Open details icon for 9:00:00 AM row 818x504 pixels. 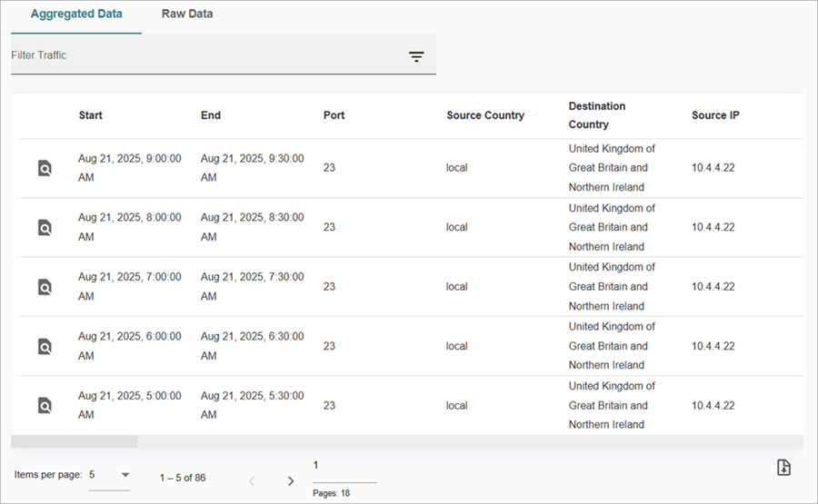(45, 168)
